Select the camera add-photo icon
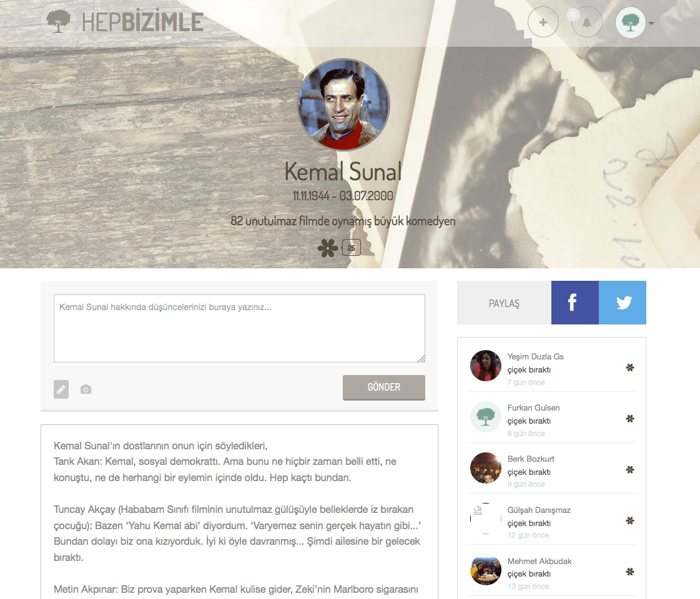 (86, 389)
